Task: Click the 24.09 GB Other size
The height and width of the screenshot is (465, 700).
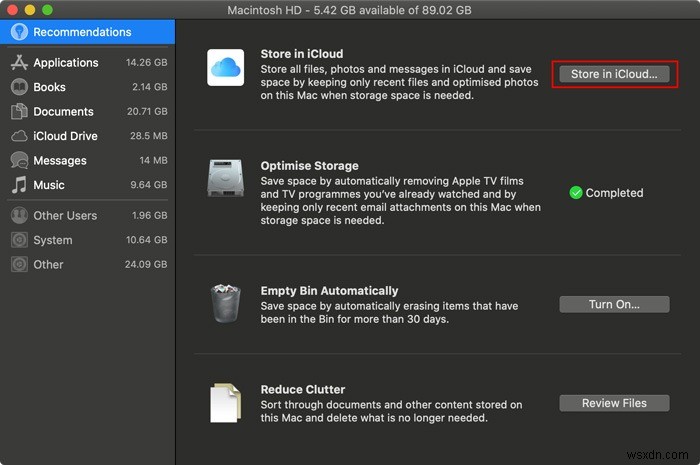Action: click(146, 264)
